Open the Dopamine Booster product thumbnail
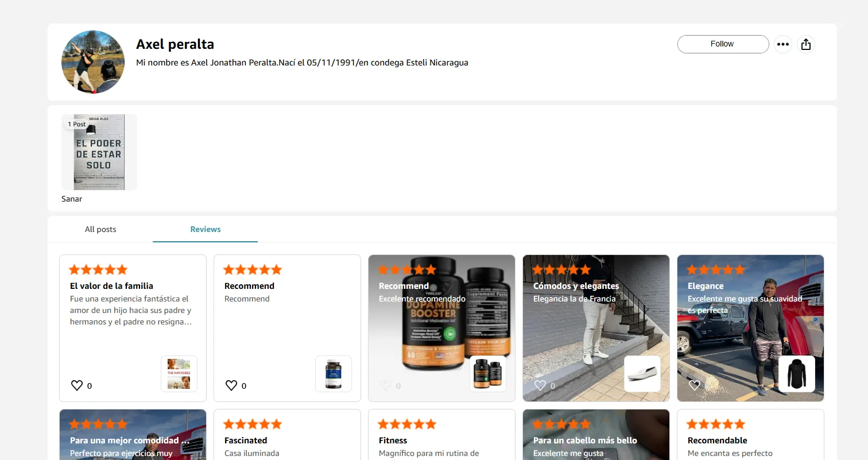 coord(488,374)
